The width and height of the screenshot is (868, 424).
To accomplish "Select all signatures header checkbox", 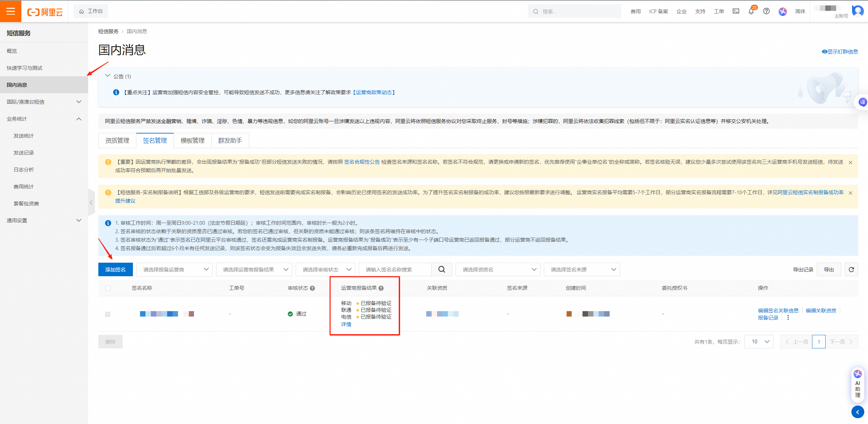I will [107, 288].
